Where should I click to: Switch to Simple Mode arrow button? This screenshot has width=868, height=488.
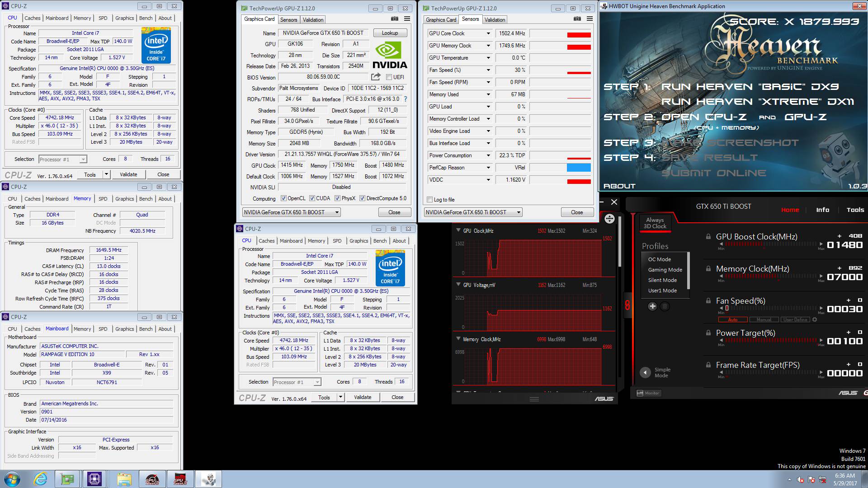click(645, 373)
